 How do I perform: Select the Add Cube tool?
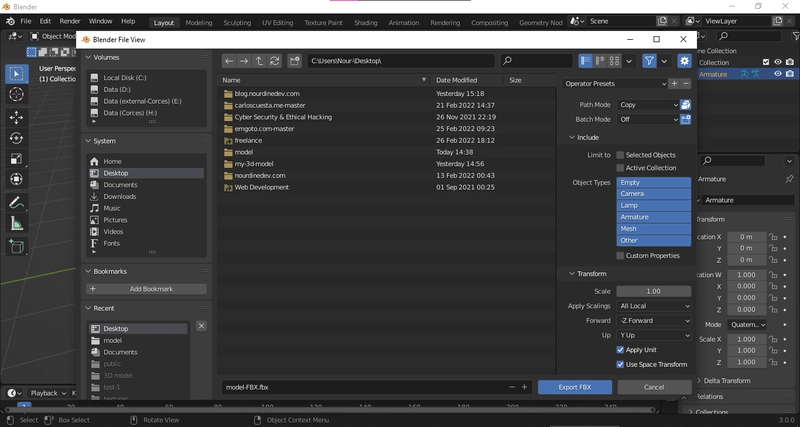pyautogui.click(x=16, y=247)
